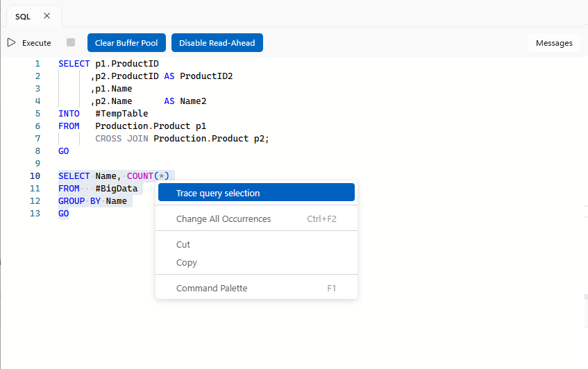
Task: Open the Messages panel button
Action: tap(554, 43)
